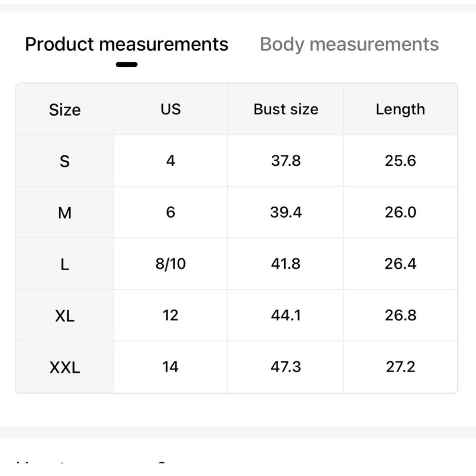Image resolution: width=476 pixels, height=476 pixels.
Task: Click the US size 14 cell
Action: (171, 367)
